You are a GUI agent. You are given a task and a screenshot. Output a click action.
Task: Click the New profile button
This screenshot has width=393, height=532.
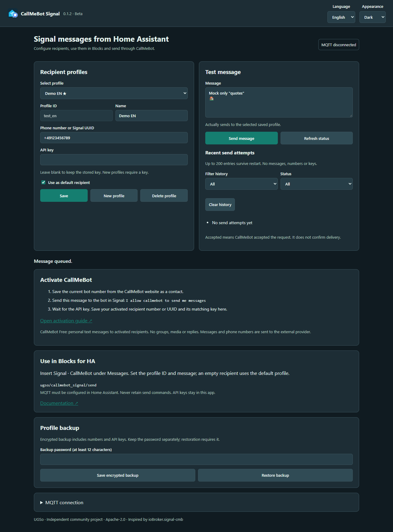click(x=114, y=196)
